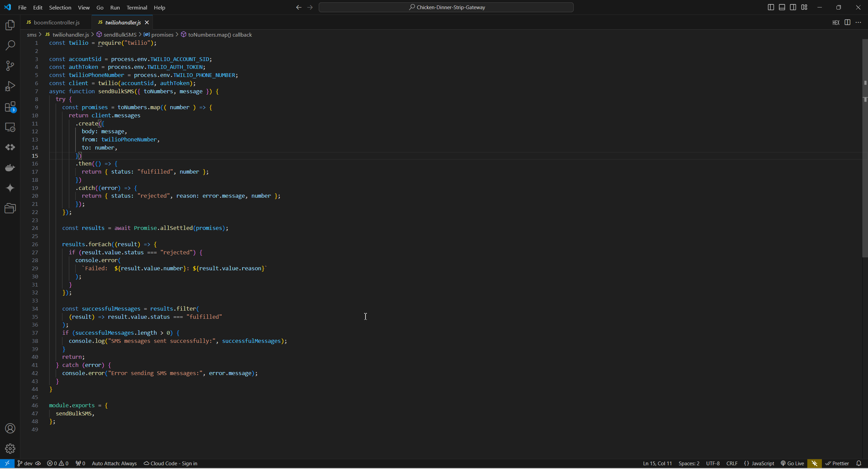The width and height of the screenshot is (868, 469).
Task: Expand the promises breadcrumb segment
Action: 162,35
